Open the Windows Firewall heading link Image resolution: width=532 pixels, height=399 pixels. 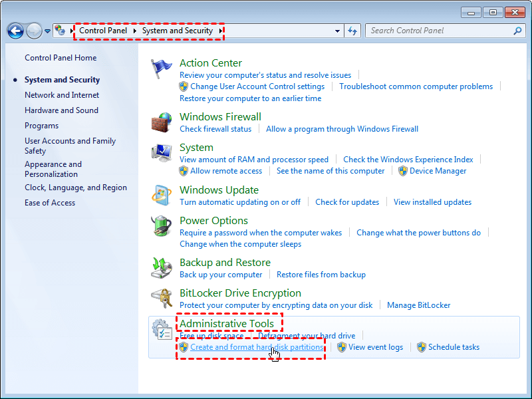(x=220, y=117)
